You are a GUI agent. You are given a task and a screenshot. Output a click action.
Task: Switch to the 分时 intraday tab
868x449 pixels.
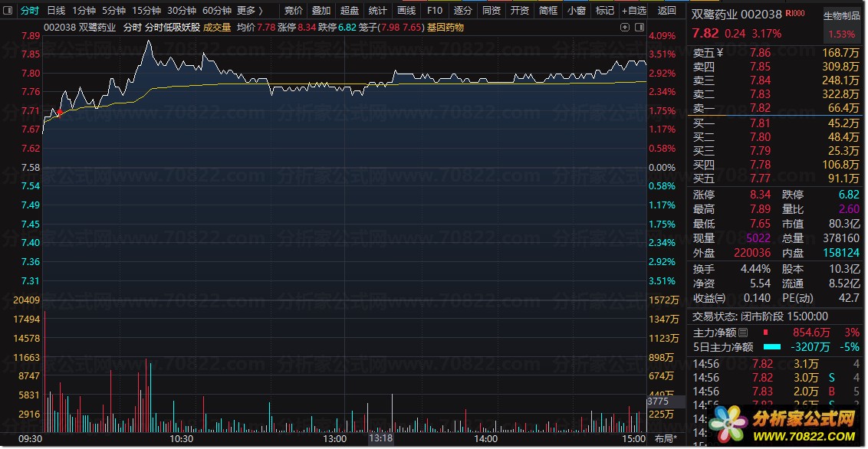[30, 11]
